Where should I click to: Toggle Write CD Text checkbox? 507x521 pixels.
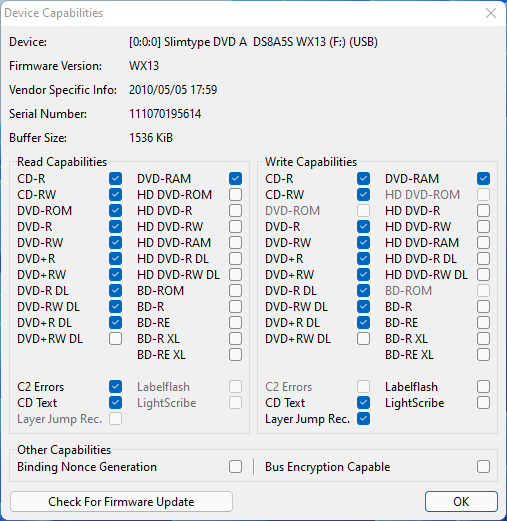click(363, 402)
